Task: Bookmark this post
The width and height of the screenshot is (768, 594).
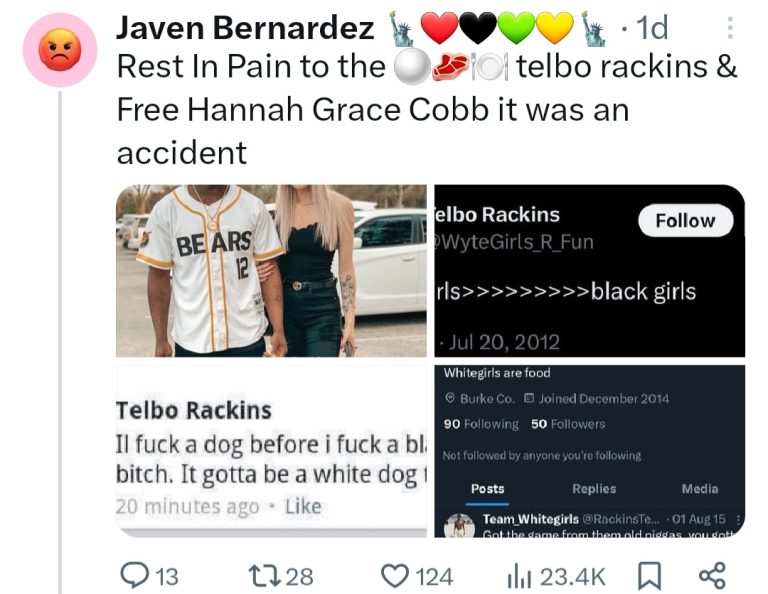Action: (x=649, y=575)
